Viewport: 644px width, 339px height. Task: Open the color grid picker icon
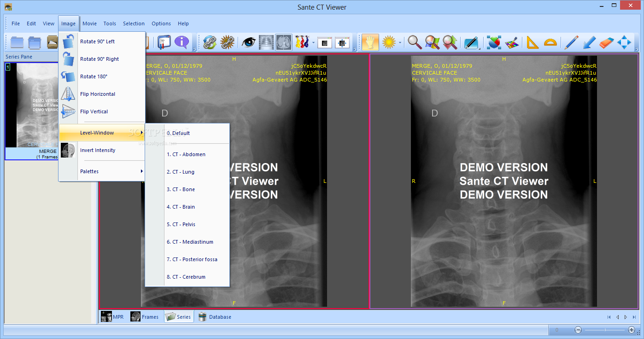511,42
